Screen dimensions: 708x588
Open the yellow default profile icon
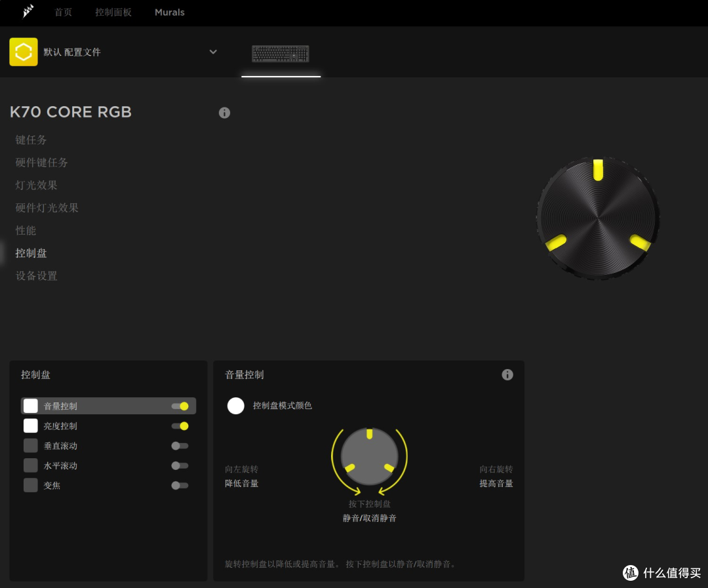click(x=24, y=52)
